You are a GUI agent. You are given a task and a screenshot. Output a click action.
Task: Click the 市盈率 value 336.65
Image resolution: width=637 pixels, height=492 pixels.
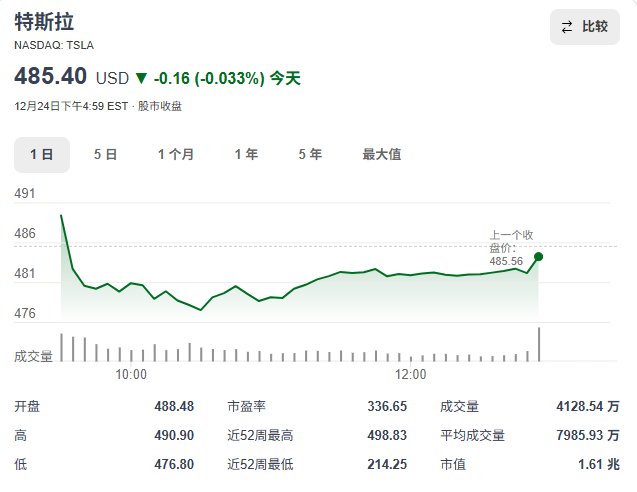(x=387, y=406)
